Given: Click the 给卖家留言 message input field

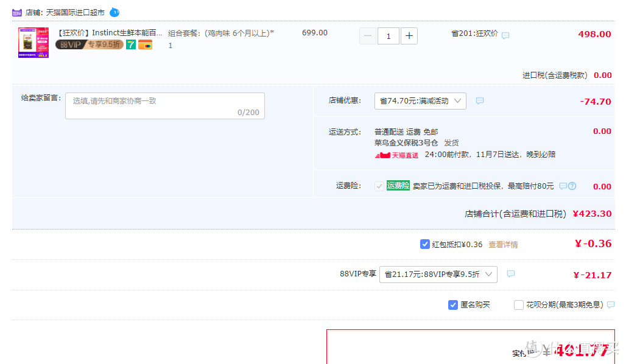Looking at the screenshot, I should (165, 106).
